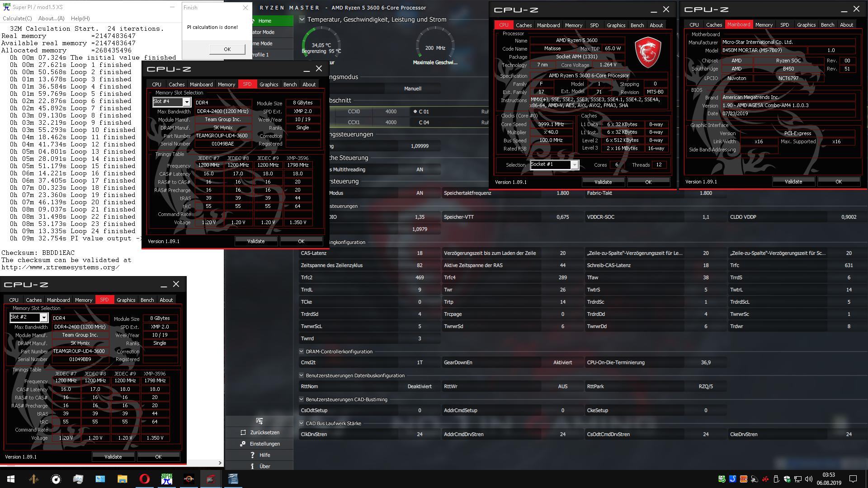Click OK in Slot #2 CPU-Z window
This screenshot has height=488, width=868.
coord(158,457)
